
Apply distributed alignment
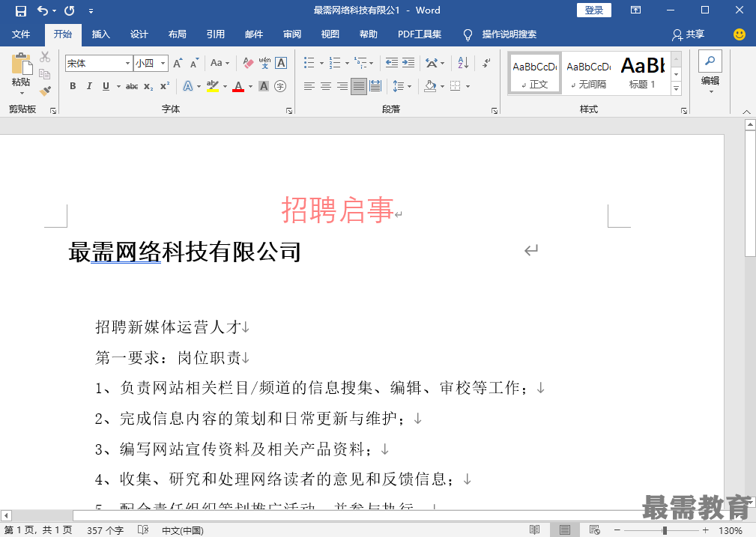pyautogui.click(x=375, y=86)
